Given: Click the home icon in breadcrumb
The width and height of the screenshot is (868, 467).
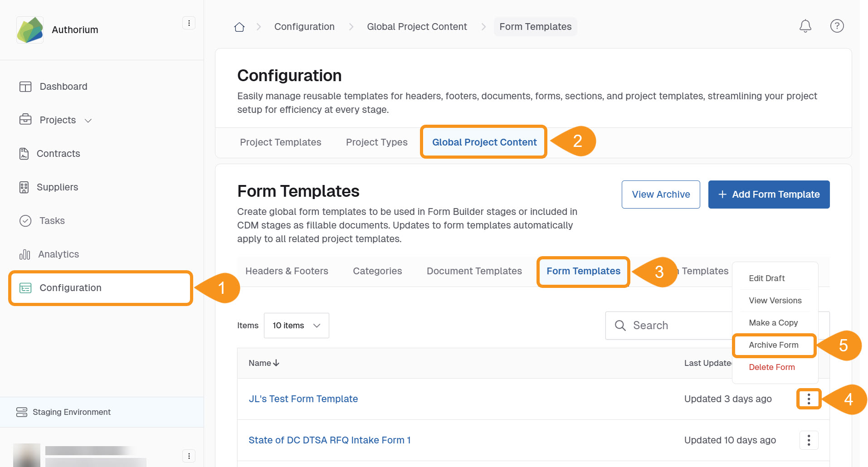Looking at the screenshot, I should pos(239,27).
